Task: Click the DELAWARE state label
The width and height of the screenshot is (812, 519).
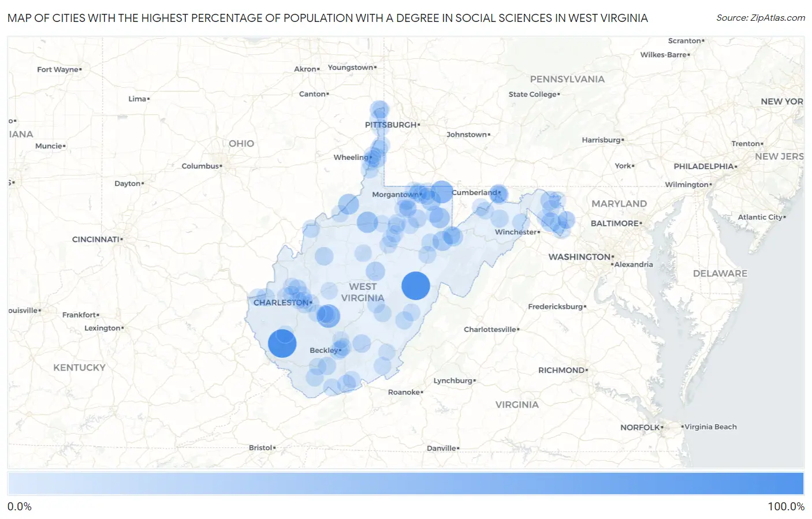Action: click(x=720, y=274)
